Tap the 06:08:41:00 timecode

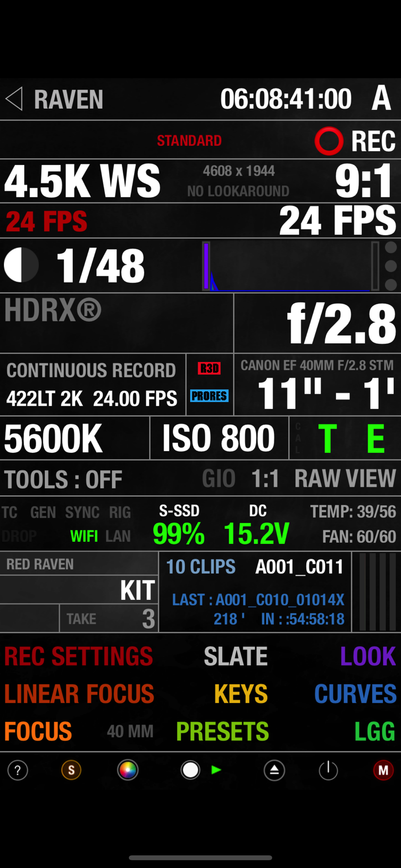click(x=286, y=99)
